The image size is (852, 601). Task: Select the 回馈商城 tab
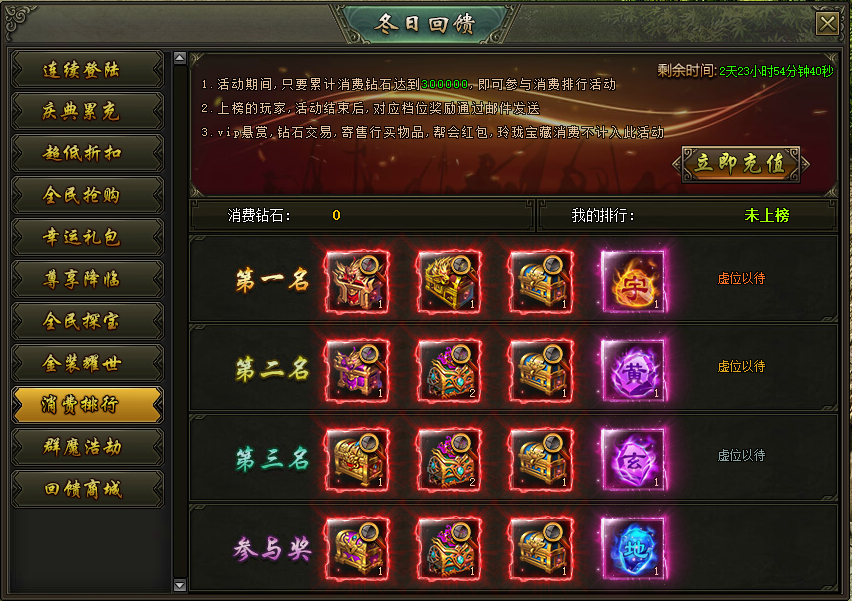point(87,489)
